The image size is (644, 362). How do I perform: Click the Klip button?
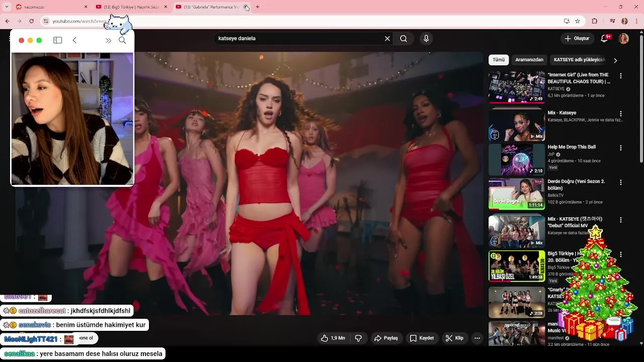click(454, 338)
